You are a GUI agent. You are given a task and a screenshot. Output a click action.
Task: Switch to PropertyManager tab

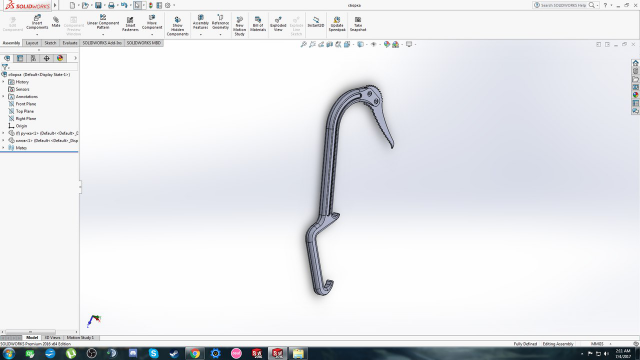20,58
